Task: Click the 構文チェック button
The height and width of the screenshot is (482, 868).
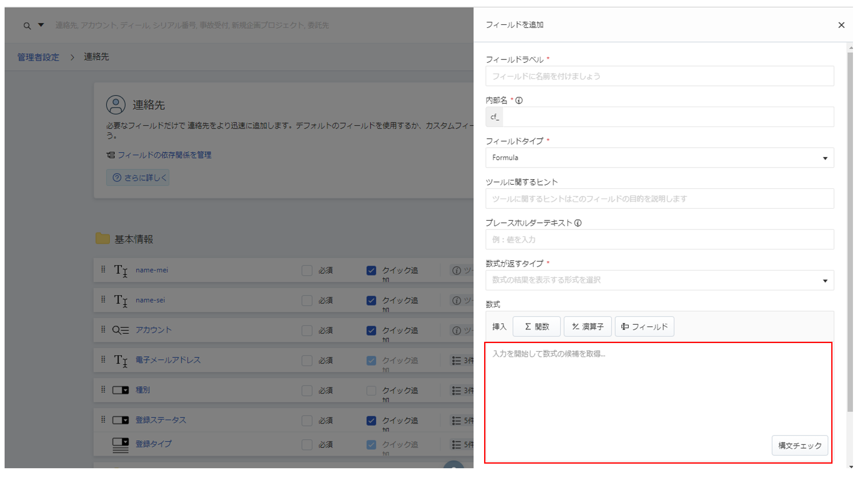Action: (799, 445)
